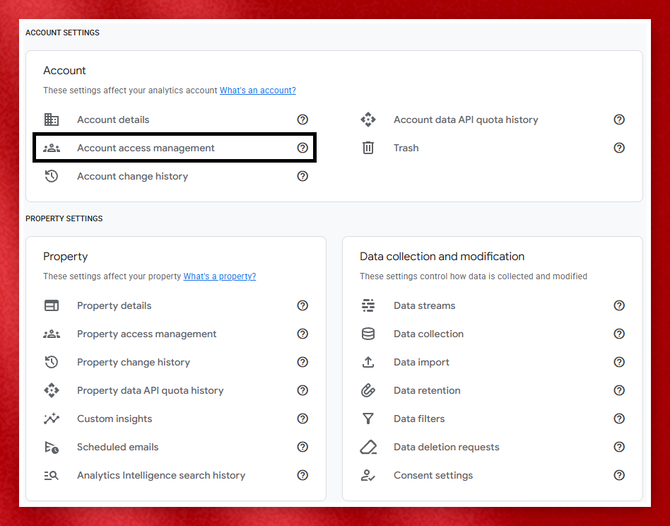Open help for Consent settings
670x526 pixels.
click(619, 475)
